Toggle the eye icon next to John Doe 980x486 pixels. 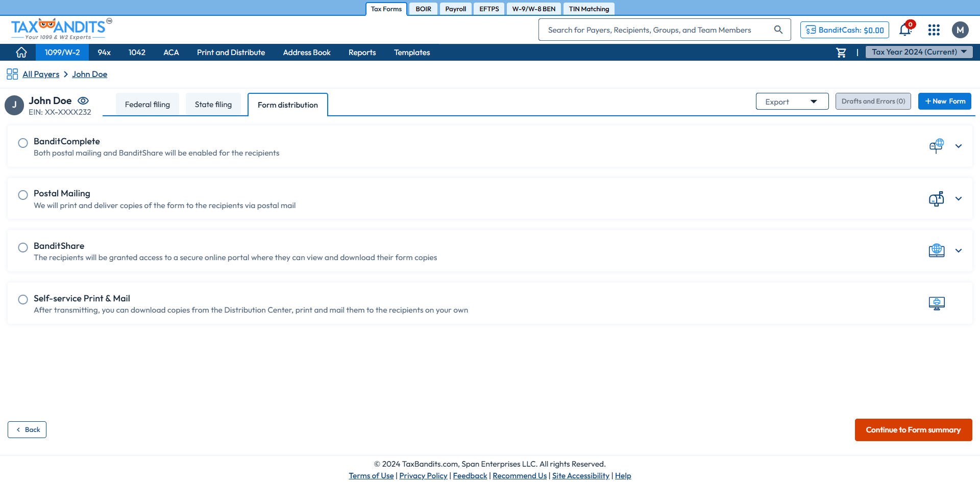pyautogui.click(x=83, y=101)
